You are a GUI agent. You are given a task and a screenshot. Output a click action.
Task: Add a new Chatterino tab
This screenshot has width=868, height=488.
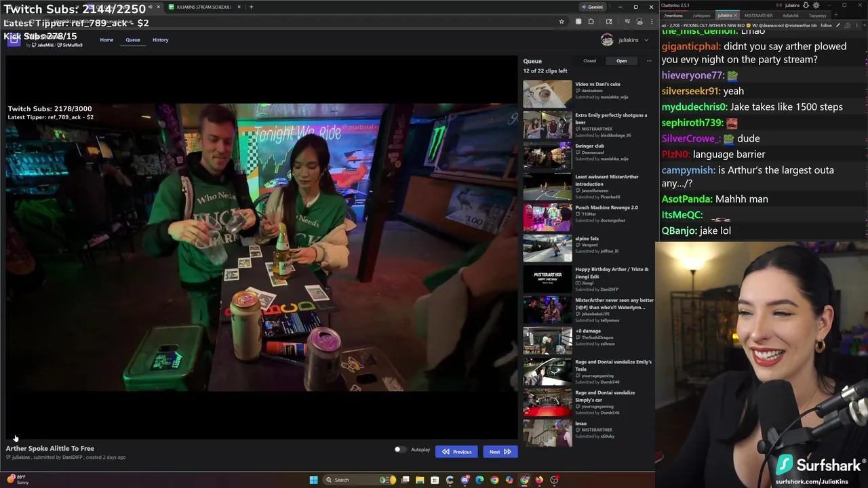click(x=836, y=15)
